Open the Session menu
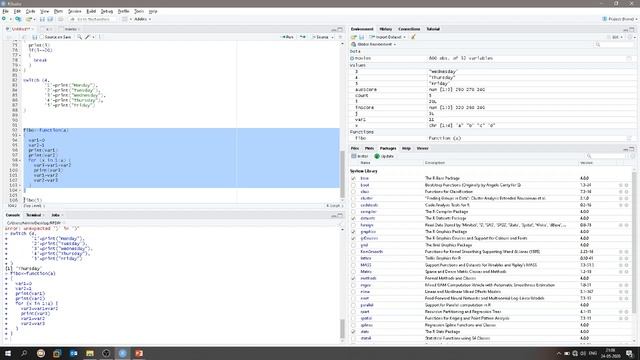 [74, 11]
